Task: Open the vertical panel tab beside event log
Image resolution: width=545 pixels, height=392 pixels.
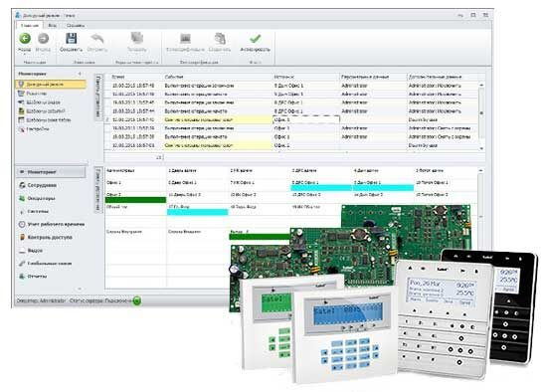Action: pyautogui.click(x=98, y=97)
